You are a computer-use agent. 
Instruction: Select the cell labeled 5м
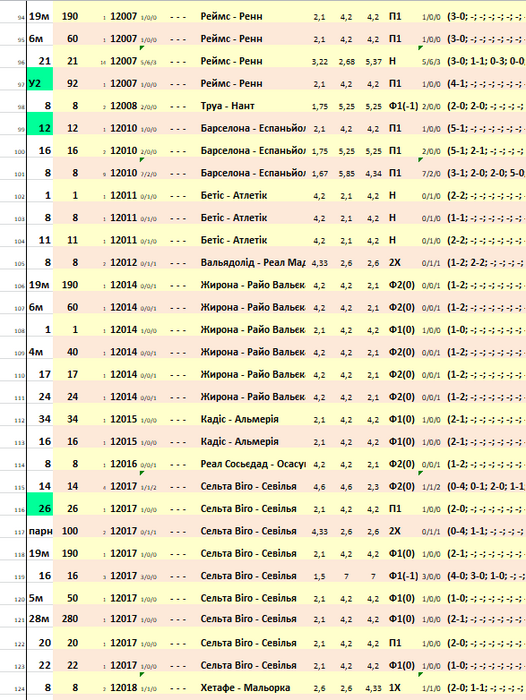point(36,598)
